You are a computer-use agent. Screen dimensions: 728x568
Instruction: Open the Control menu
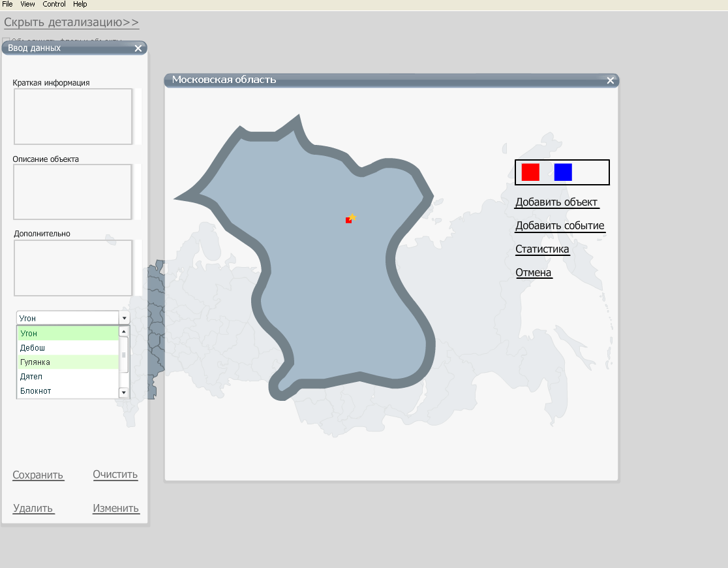tap(54, 4)
